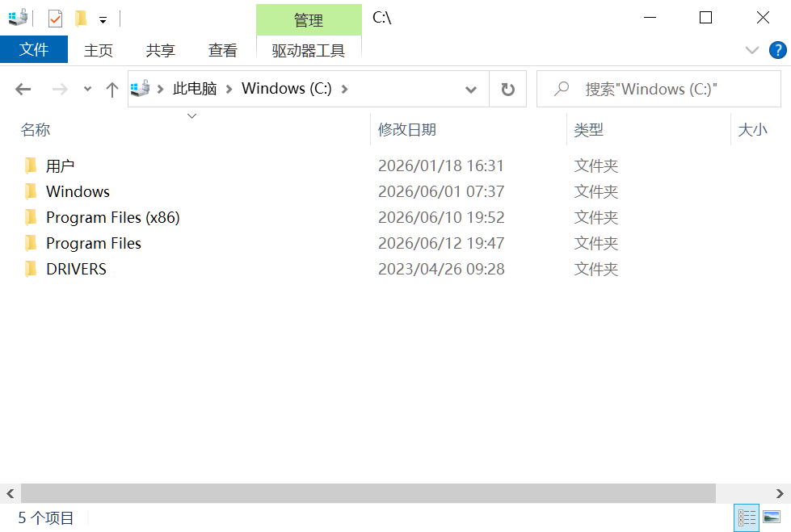Image resolution: width=791 pixels, height=532 pixels.
Task: Switch to the details view layout
Action: point(746,517)
